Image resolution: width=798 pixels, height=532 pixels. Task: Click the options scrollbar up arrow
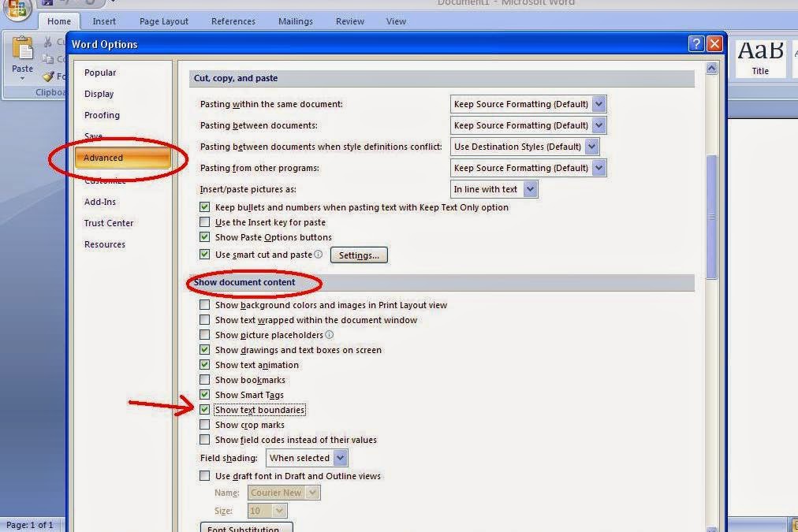(x=711, y=68)
